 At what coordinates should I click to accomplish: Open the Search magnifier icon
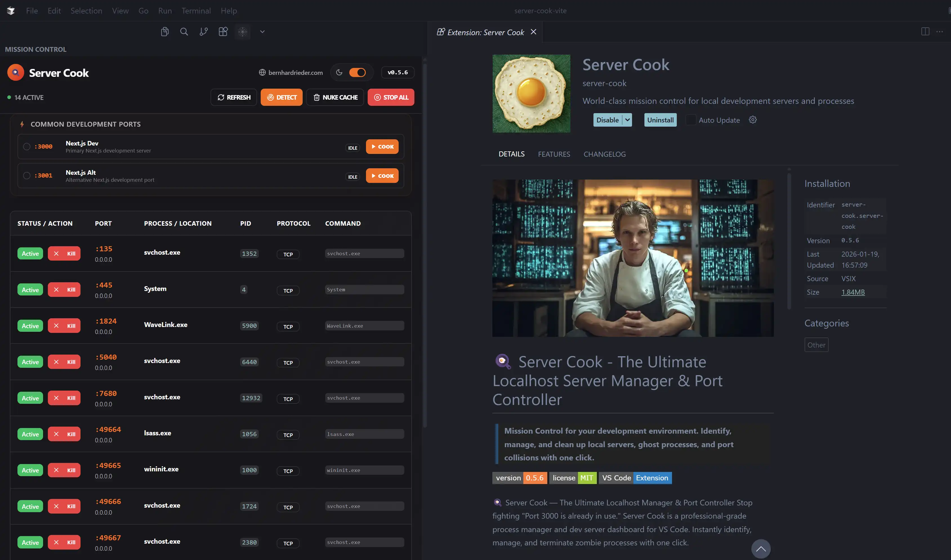coord(184,32)
